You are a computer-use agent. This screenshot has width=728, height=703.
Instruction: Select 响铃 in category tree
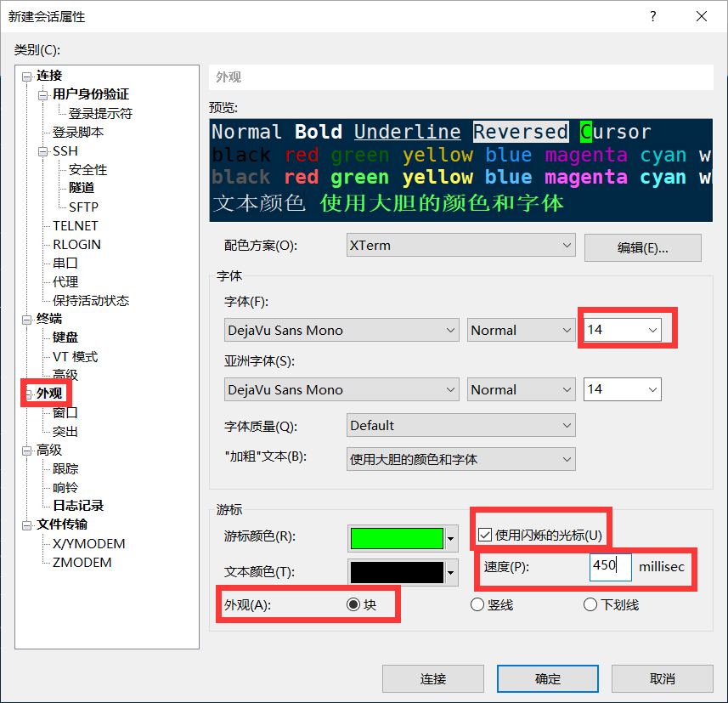[x=65, y=487]
